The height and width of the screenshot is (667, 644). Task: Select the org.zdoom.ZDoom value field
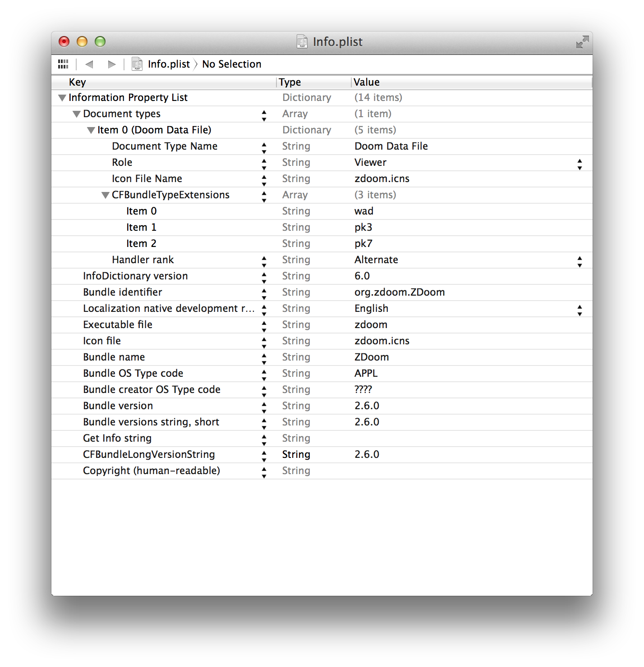point(399,292)
